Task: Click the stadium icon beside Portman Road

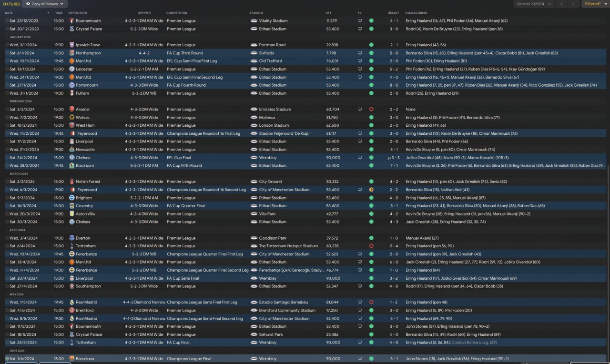Action: point(254,45)
